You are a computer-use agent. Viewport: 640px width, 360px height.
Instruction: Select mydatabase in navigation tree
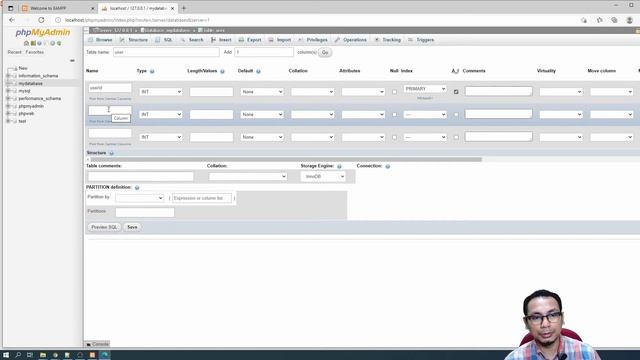pos(31,84)
